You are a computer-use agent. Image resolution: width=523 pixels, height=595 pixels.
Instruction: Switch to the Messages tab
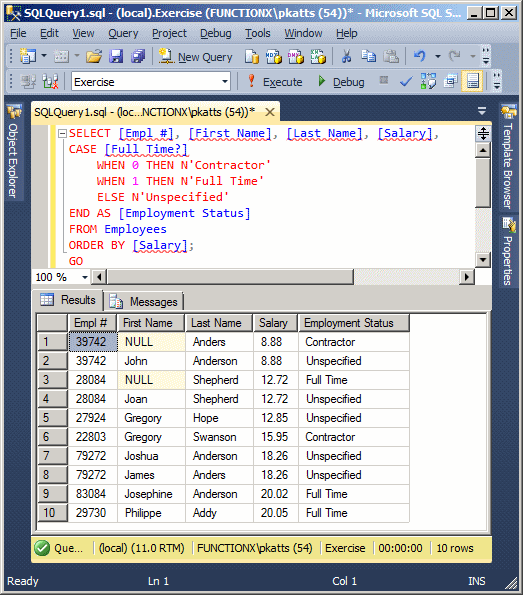[x=143, y=302]
